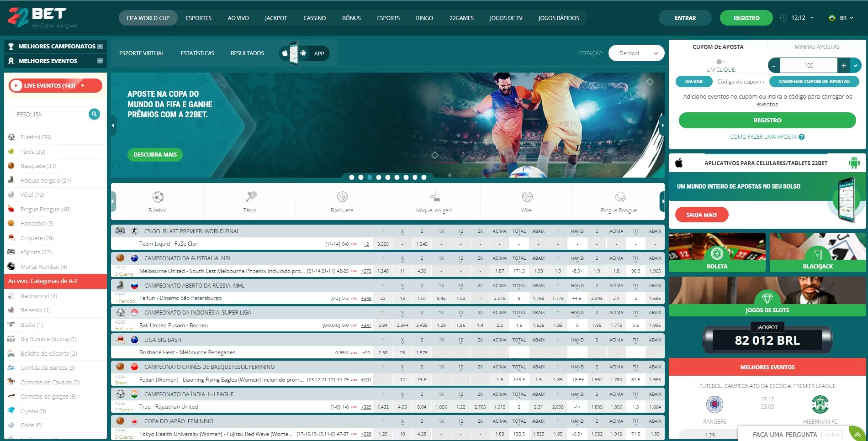Open the Blackjack casino thumbnail
Viewport: 868px width, 441px height.
[x=818, y=252]
